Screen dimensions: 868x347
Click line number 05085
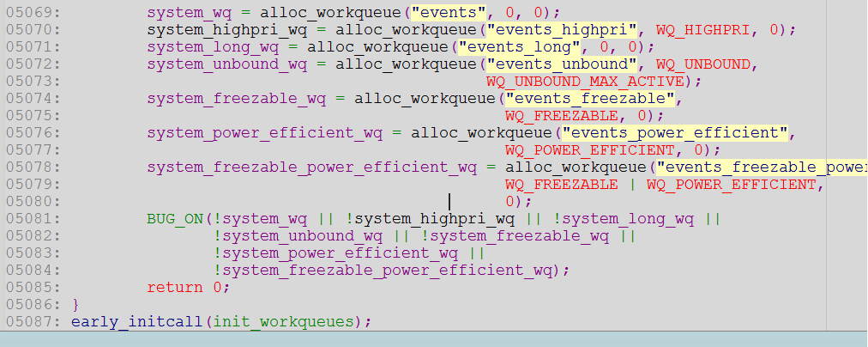(32, 287)
